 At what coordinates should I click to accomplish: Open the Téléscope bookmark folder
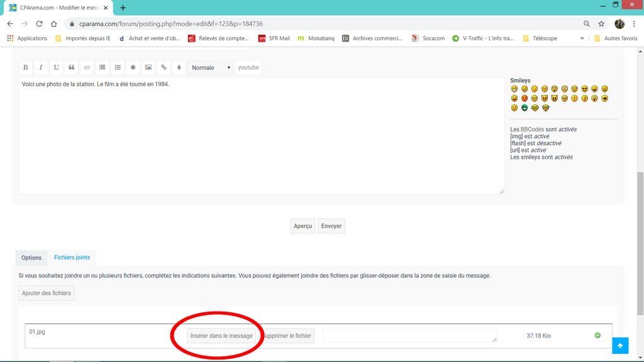pos(540,38)
